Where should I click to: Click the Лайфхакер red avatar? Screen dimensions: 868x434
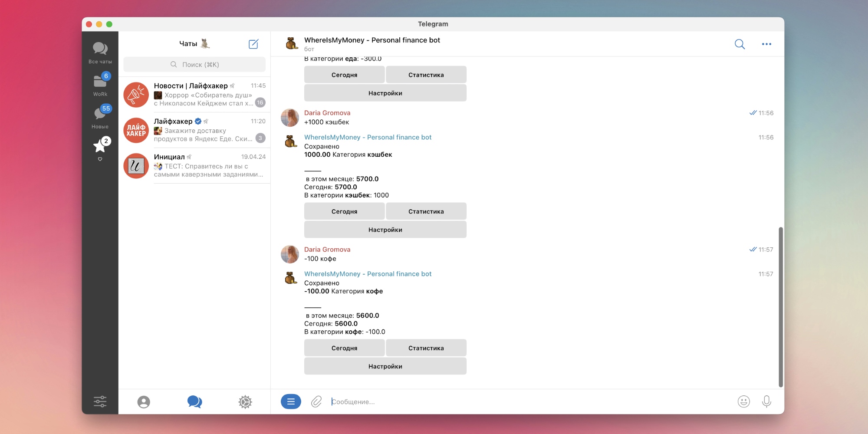point(136,130)
